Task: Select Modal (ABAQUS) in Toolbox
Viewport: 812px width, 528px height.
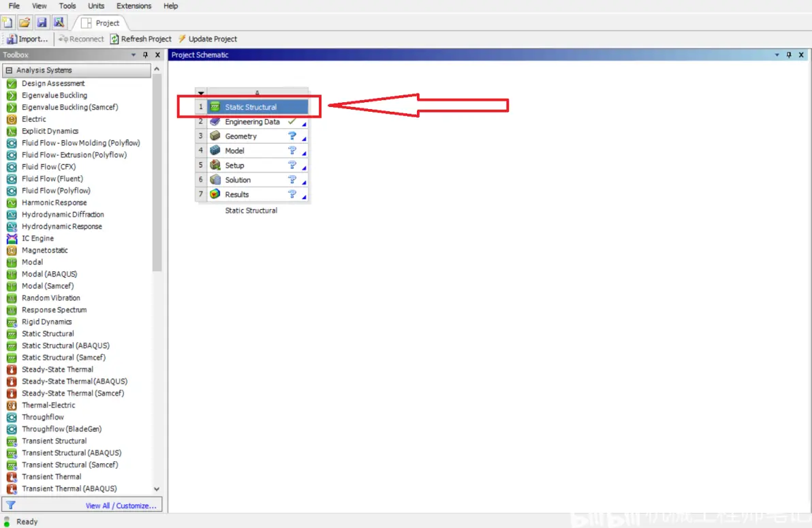Action: point(49,274)
